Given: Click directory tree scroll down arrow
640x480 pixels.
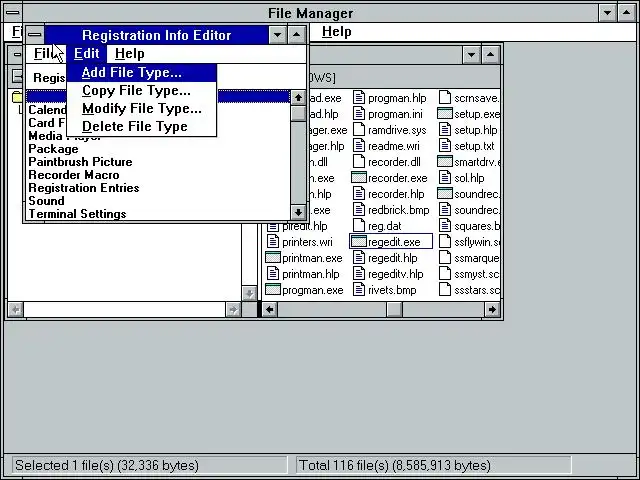Looking at the screenshot, I should [x=249, y=293].
